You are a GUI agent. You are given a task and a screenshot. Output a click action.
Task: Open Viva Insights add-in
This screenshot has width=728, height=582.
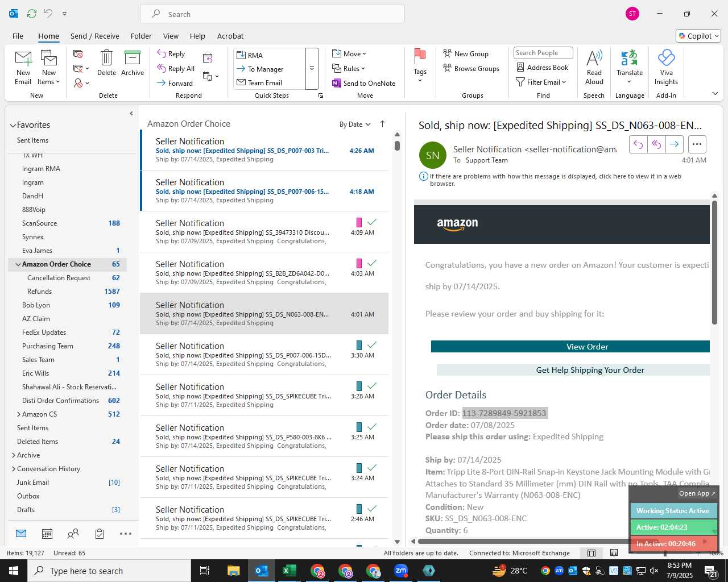[666, 68]
